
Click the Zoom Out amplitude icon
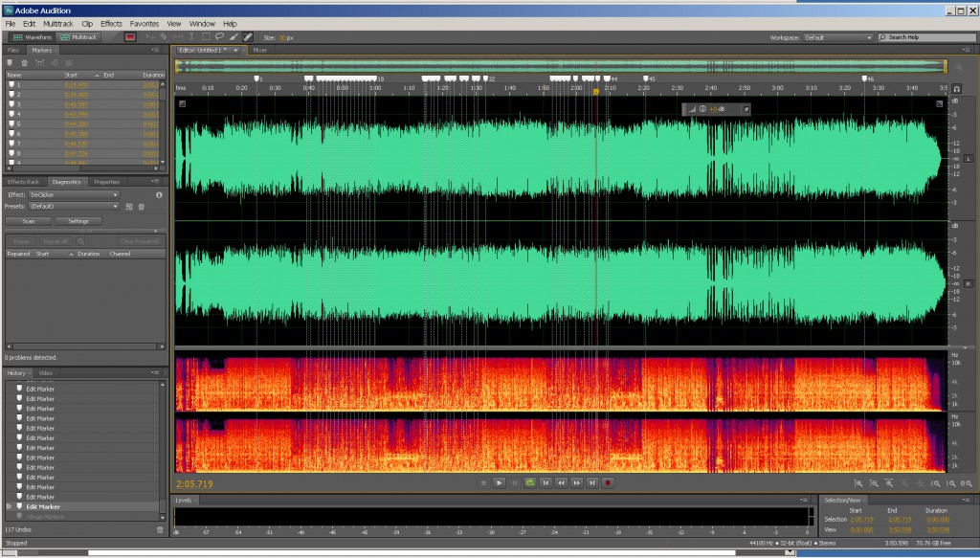coord(874,483)
